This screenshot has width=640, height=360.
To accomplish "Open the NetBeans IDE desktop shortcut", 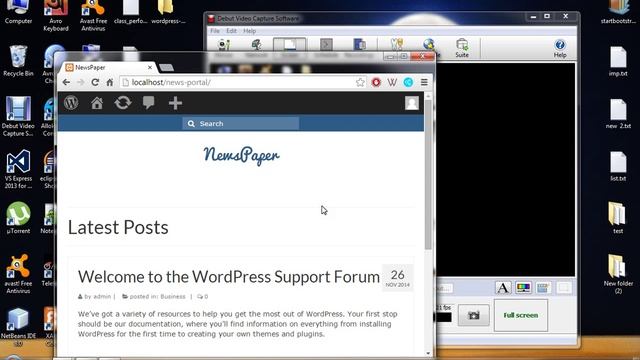I will tap(18, 327).
